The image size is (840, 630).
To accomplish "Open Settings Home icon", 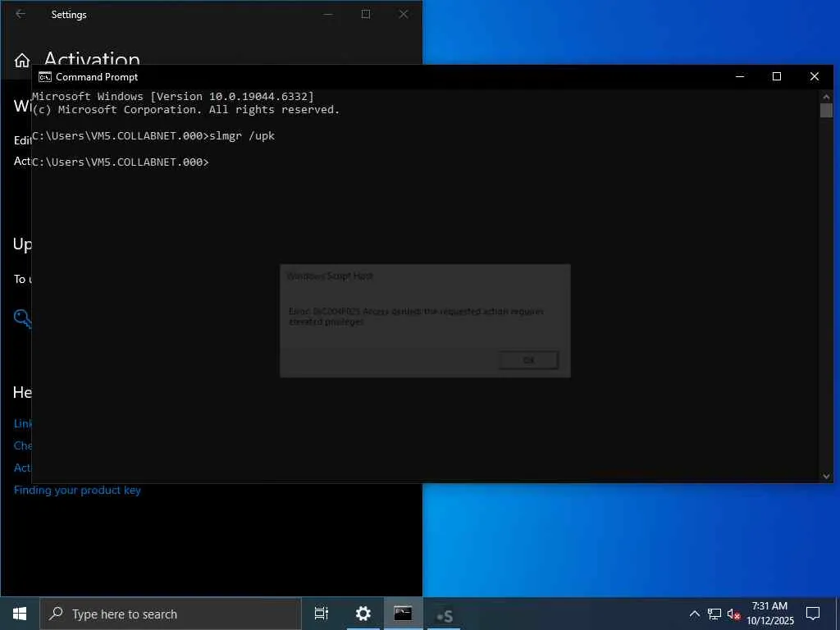I will [22, 61].
